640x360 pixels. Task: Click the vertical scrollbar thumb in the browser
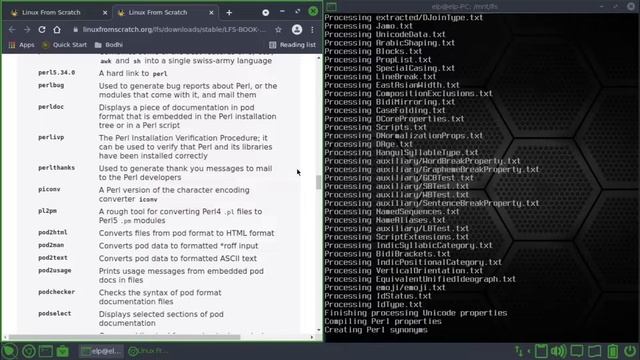(x=318, y=182)
